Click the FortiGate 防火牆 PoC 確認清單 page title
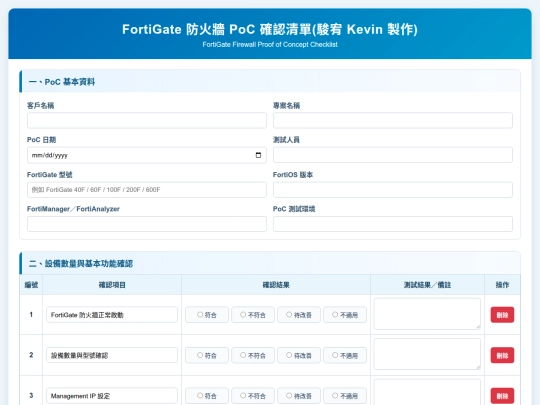The image size is (540, 405). point(270,29)
